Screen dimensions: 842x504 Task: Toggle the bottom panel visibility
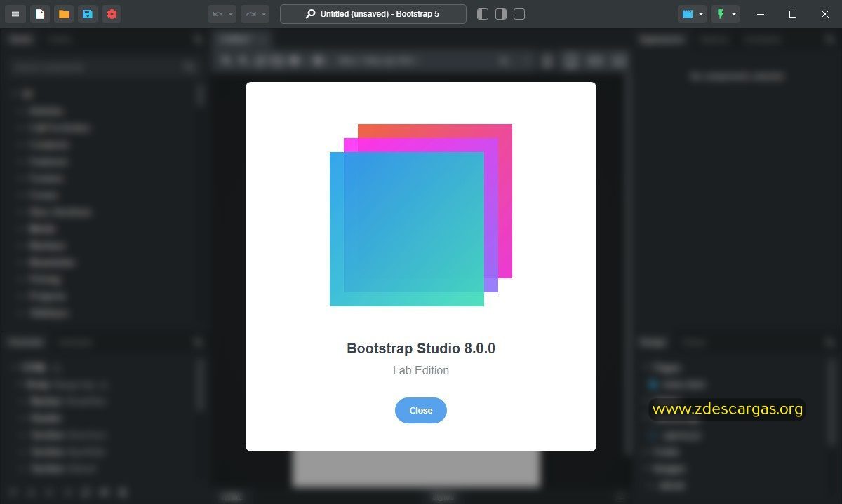coord(519,14)
